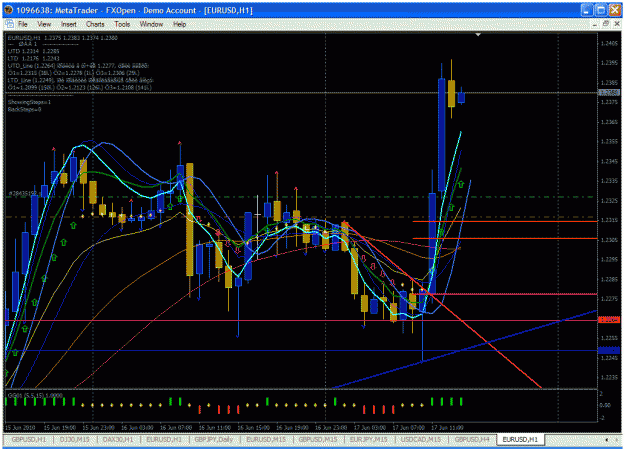Click the 'LTD 1.2176 1.2243' indicator text
This screenshot has width=625, height=449.
33,58
